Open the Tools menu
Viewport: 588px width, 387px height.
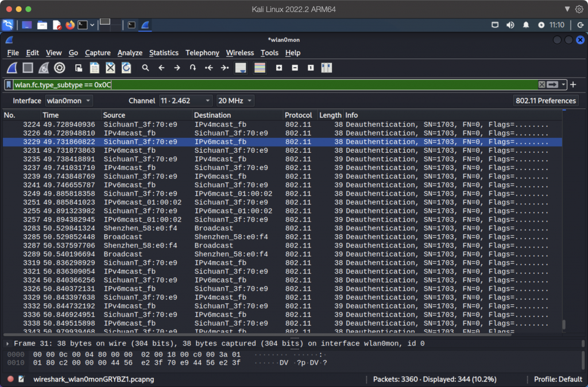(269, 53)
